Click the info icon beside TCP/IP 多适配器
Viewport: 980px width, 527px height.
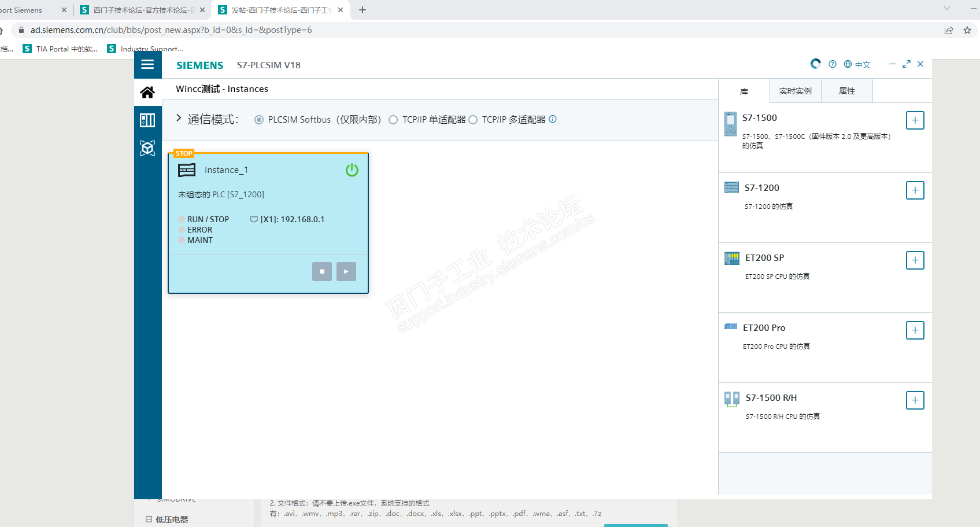pyautogui.click(x=553, y=119)
